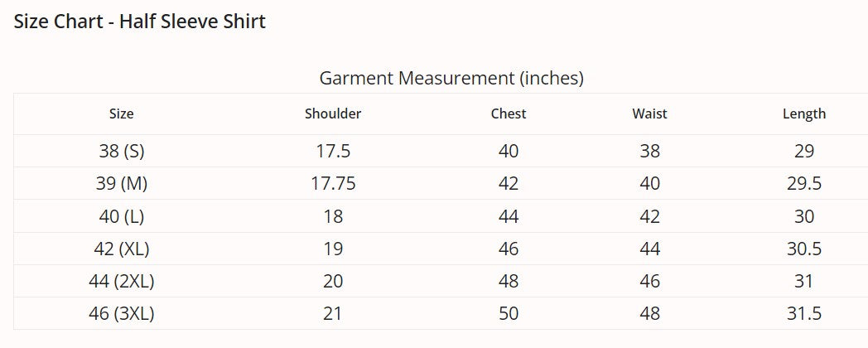Click the Chest column header

tap(509, 114)
